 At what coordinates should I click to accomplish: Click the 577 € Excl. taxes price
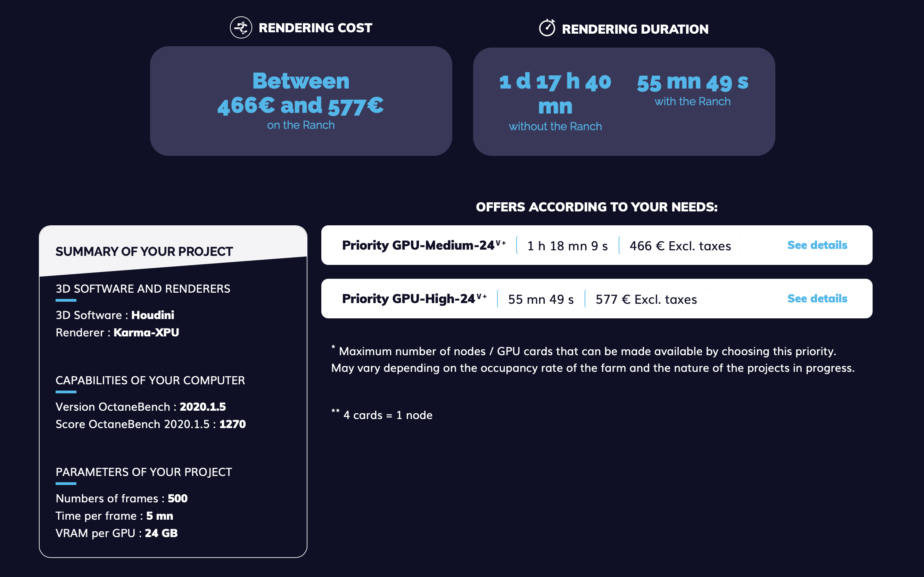646,299
